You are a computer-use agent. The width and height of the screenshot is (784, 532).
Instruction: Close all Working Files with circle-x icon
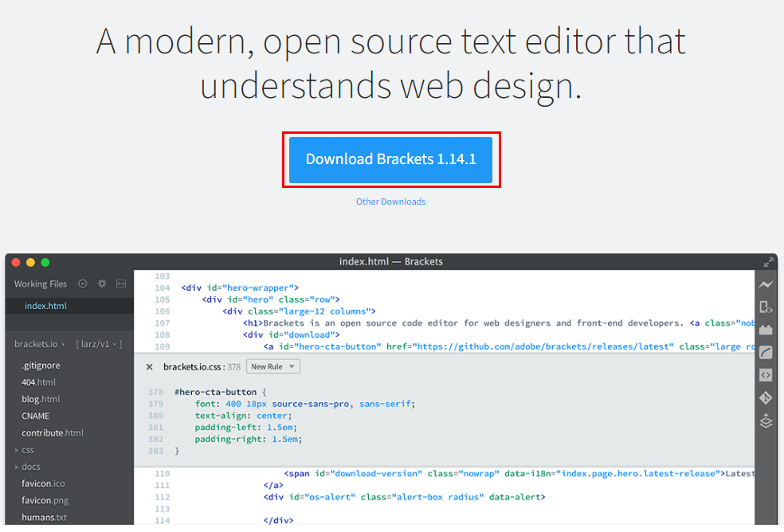pyautogui.click(x=83, y=284)
